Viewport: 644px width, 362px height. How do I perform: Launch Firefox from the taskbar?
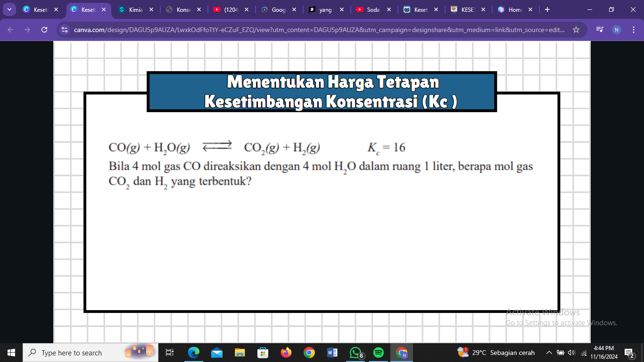(286, 353)
